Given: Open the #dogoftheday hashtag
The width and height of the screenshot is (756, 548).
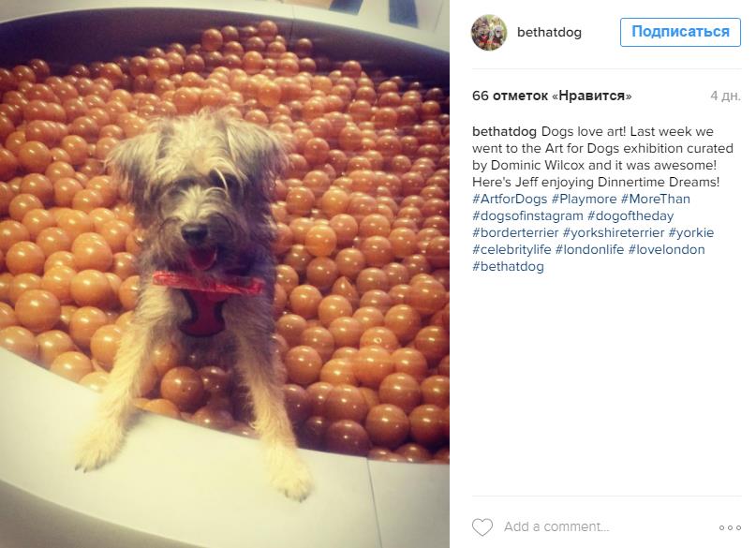Looking at the screenshot, I should coord(630,216).
